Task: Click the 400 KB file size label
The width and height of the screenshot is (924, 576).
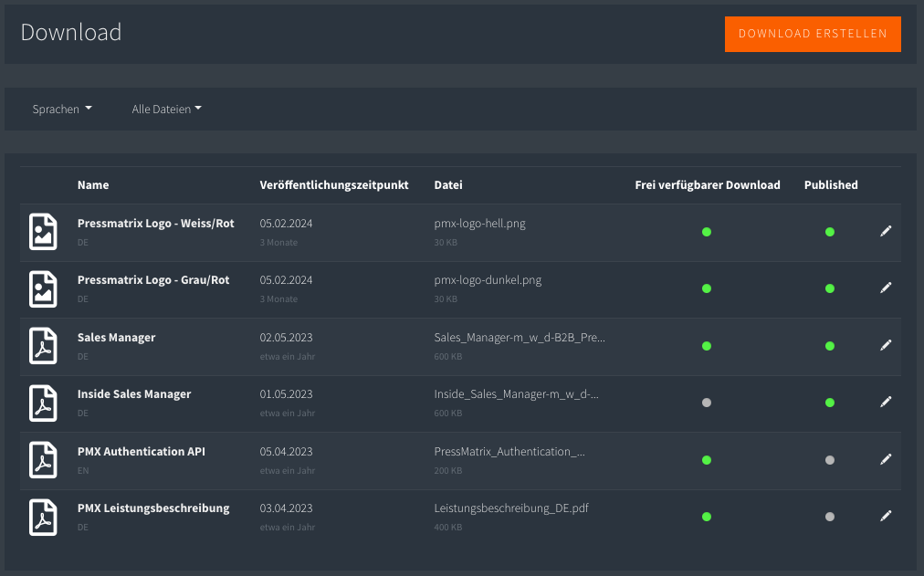Action: tap(448, 527)
